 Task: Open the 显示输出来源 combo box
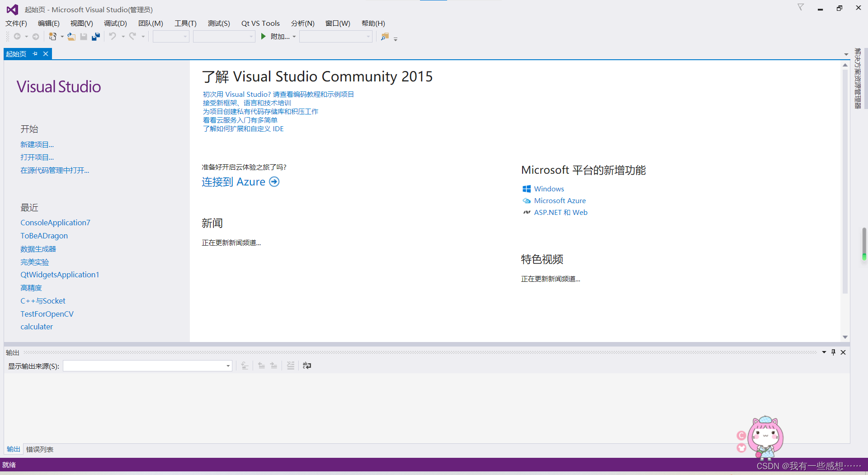tap(147, 366)
